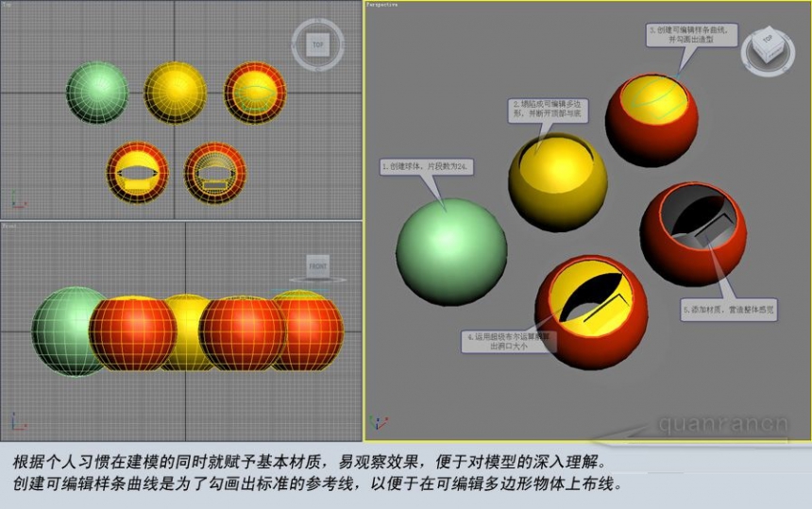Click the TOP face of Top viewport ViewCube
This screenshot has height=509, width=812.
coord(318,44)
